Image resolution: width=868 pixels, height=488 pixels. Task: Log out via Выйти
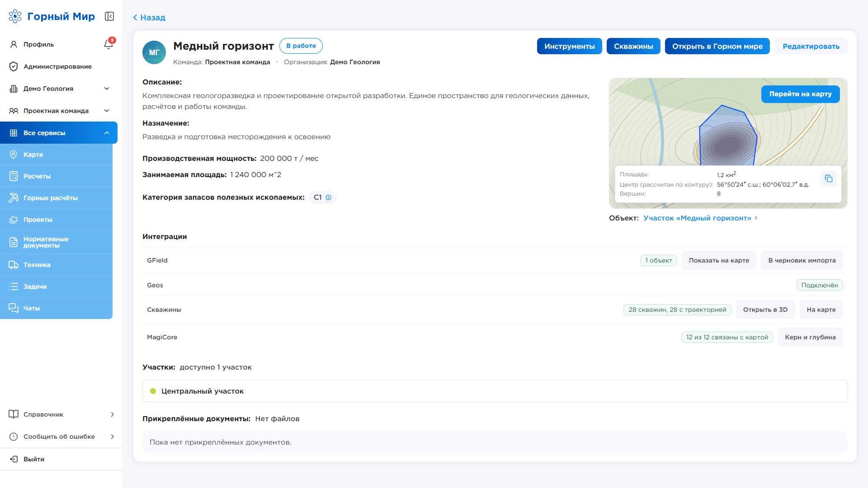pyautogui.click(x=61, y=459)
